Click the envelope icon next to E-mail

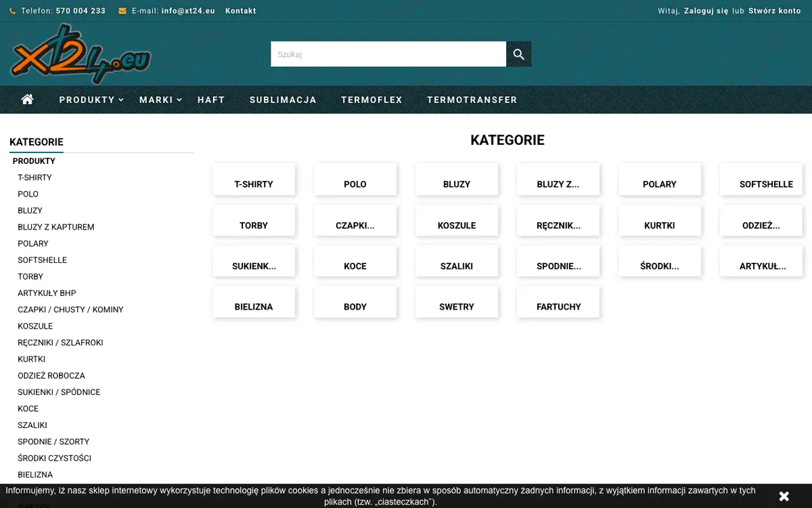pos(122,11)
